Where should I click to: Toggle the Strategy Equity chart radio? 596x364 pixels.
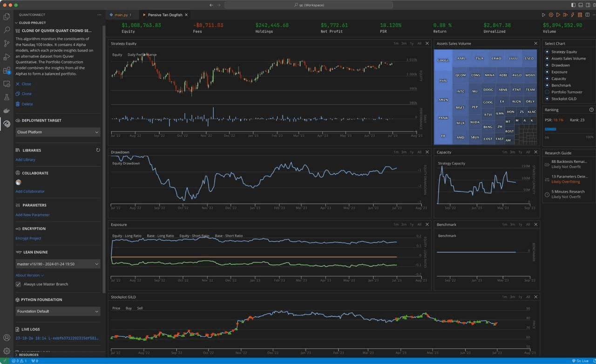[x=547, y=52]
